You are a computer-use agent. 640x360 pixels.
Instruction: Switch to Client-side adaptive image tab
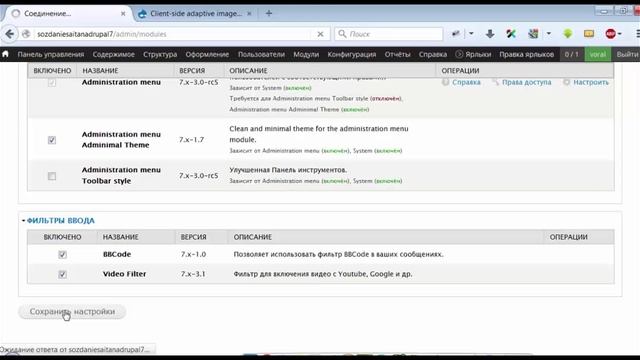point(196,13)
